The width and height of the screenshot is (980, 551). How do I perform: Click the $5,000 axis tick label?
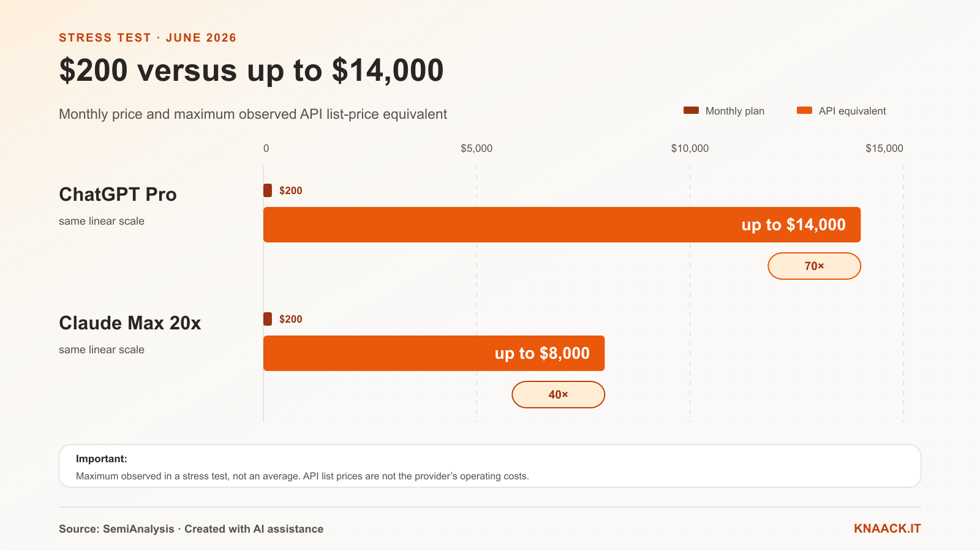[477, 148]
